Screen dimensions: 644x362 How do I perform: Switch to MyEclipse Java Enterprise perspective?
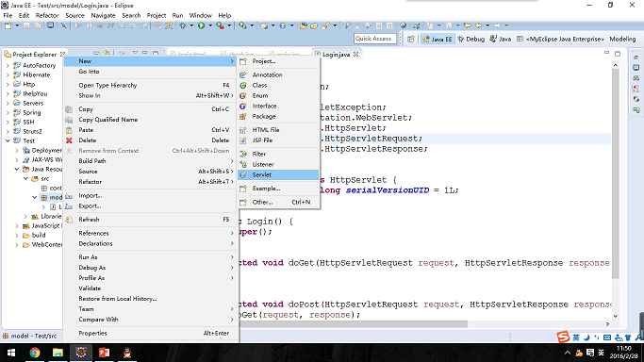[x=561, y=39]
